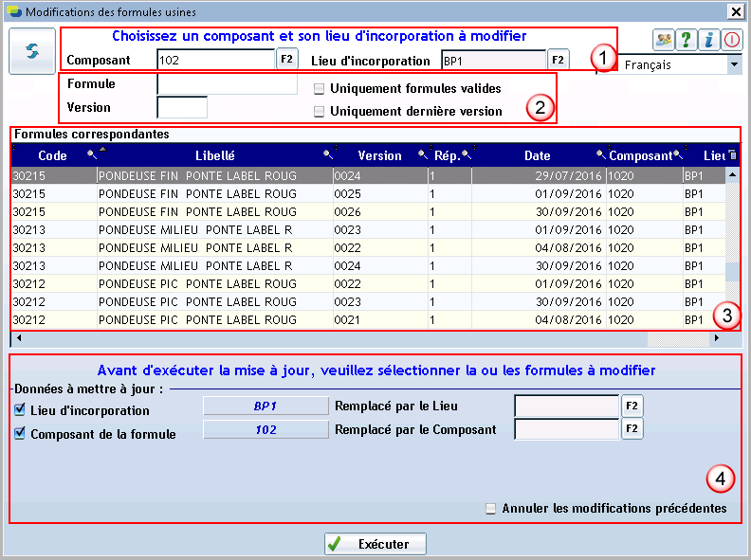This screenshot has width=751, height=560.
Task: Click F2 beside Remplacé par le Composant
Action: (x=632, y=428)
